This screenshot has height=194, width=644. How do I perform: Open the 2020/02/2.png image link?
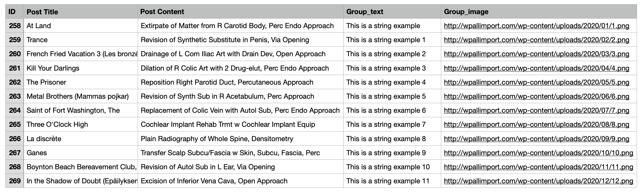[536, 40]
